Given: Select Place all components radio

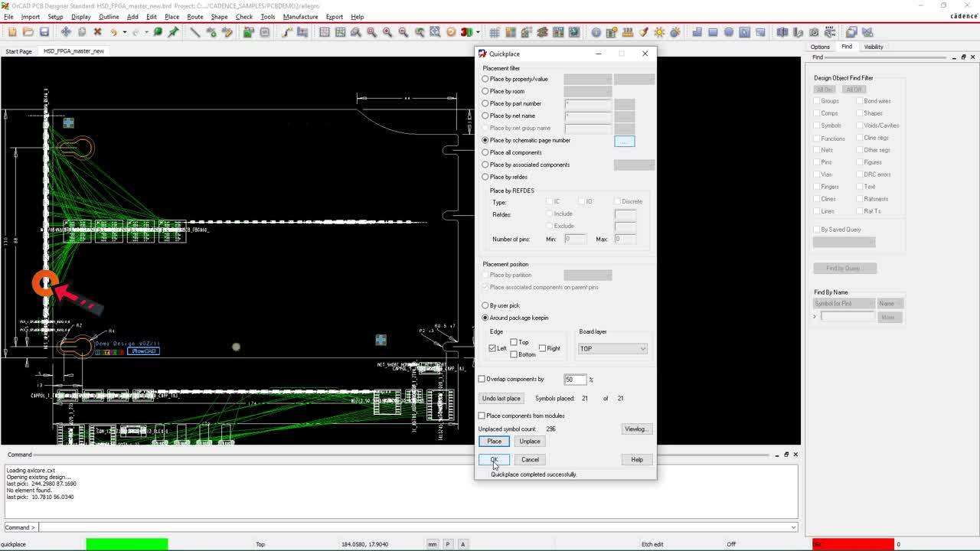Looking at the screenshot, I should point(485,152).
